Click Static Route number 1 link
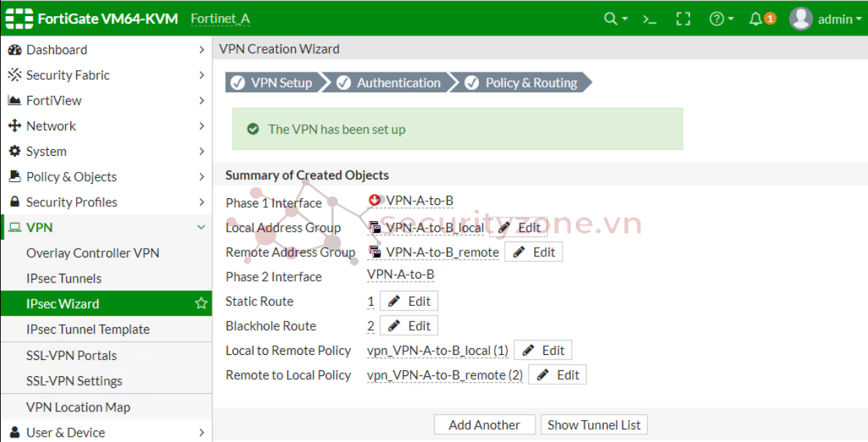The width and height of the screenshot is (868, 442). click(371, 301)
